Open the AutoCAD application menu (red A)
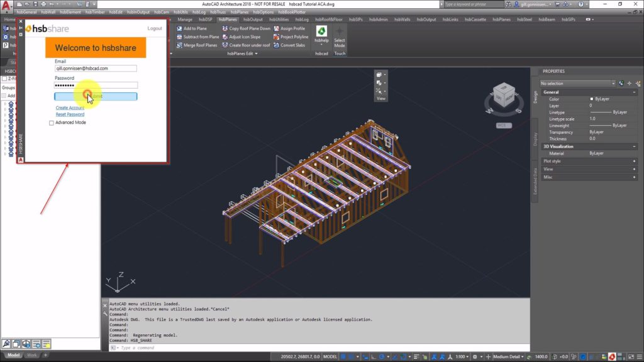The width and height of the screenshot is (644, 362). coord(6,7)
